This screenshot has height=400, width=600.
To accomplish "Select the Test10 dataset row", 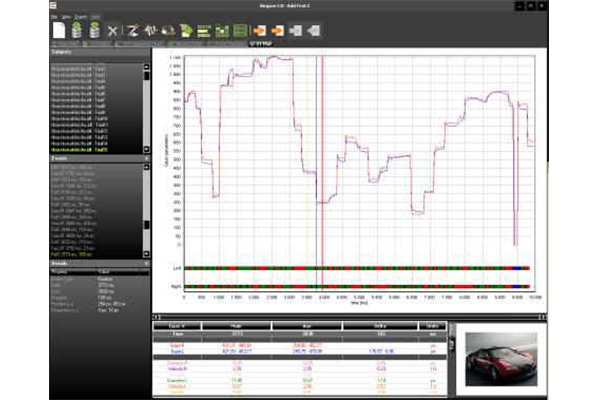I will coord(96,119).
